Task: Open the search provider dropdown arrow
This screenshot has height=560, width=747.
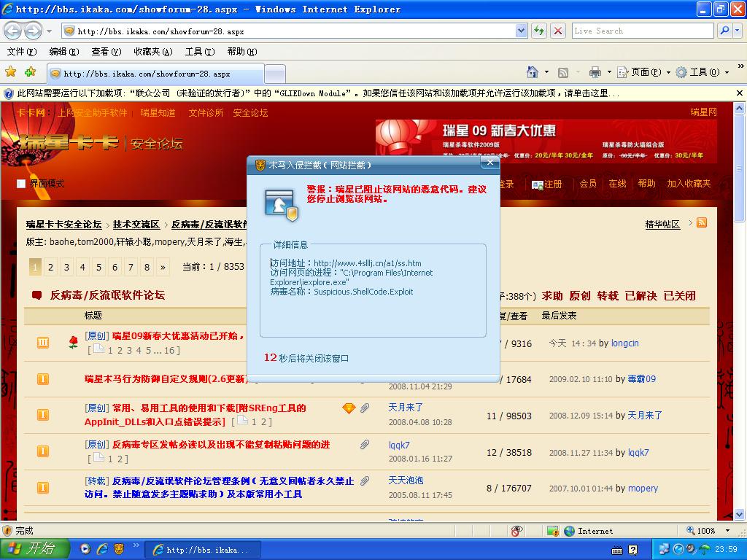Action: 737,31
